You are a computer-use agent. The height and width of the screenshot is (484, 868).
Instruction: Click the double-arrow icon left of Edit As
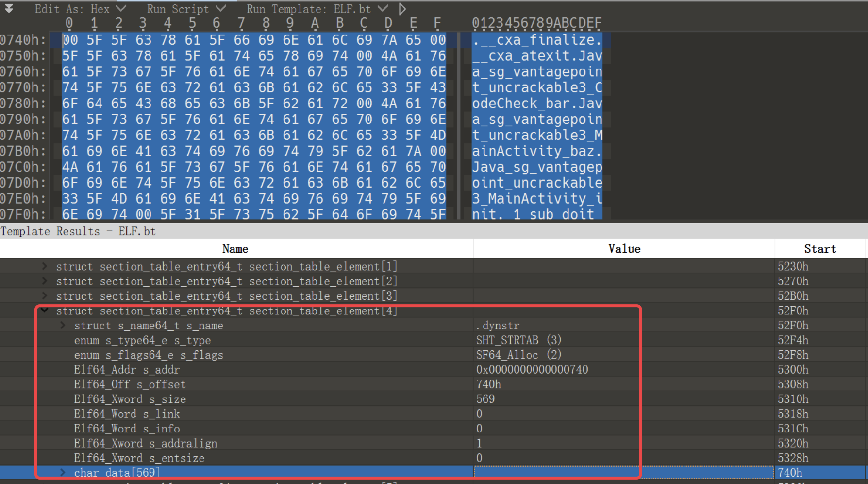coord(9,8)
